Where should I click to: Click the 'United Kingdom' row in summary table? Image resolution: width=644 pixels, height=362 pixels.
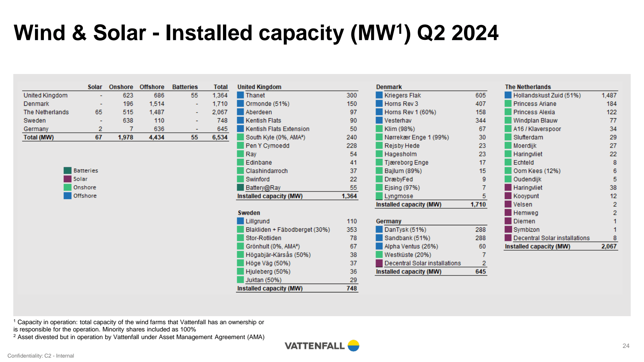[x=126, y=95]
